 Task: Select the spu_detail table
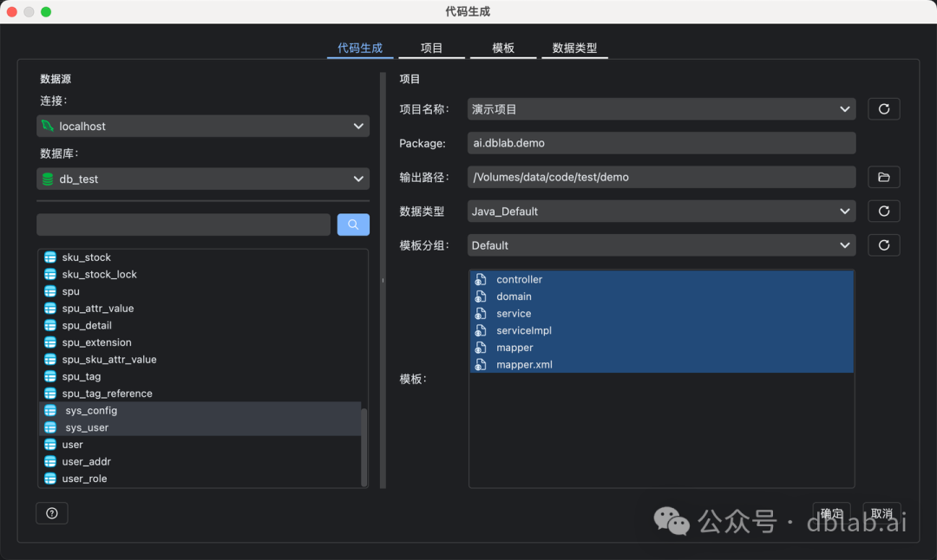(202, 325)
